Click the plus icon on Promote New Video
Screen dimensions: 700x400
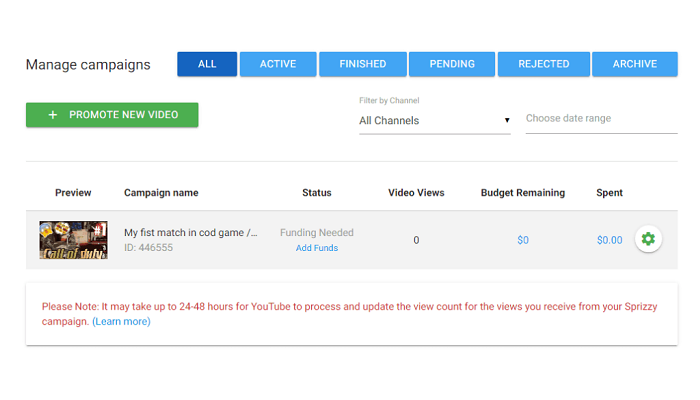(53, 115)
